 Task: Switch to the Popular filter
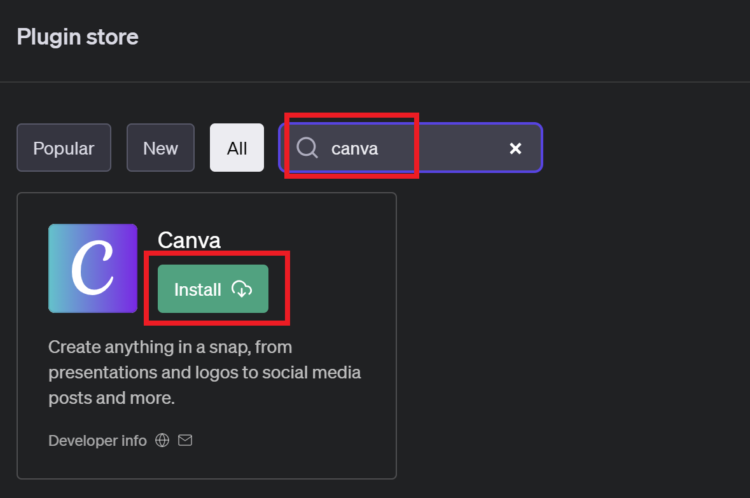[x=64, y=148]
